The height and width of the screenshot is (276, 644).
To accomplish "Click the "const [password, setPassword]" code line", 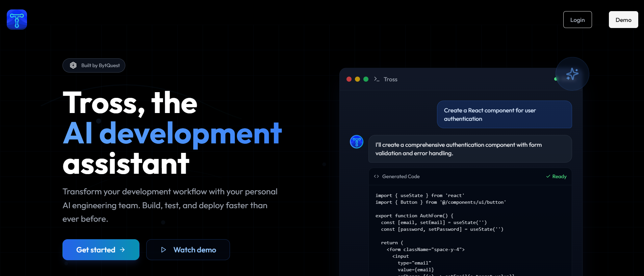I will [x=442, y=229].
